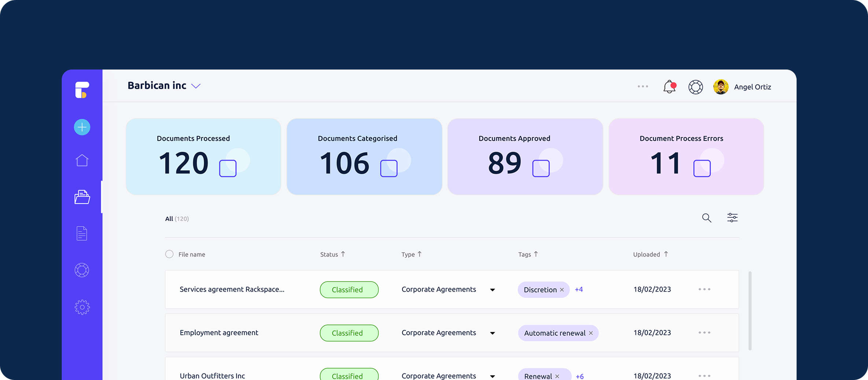
Task: Click the blue plus add button in sidebar
Action: click(82, 127)
